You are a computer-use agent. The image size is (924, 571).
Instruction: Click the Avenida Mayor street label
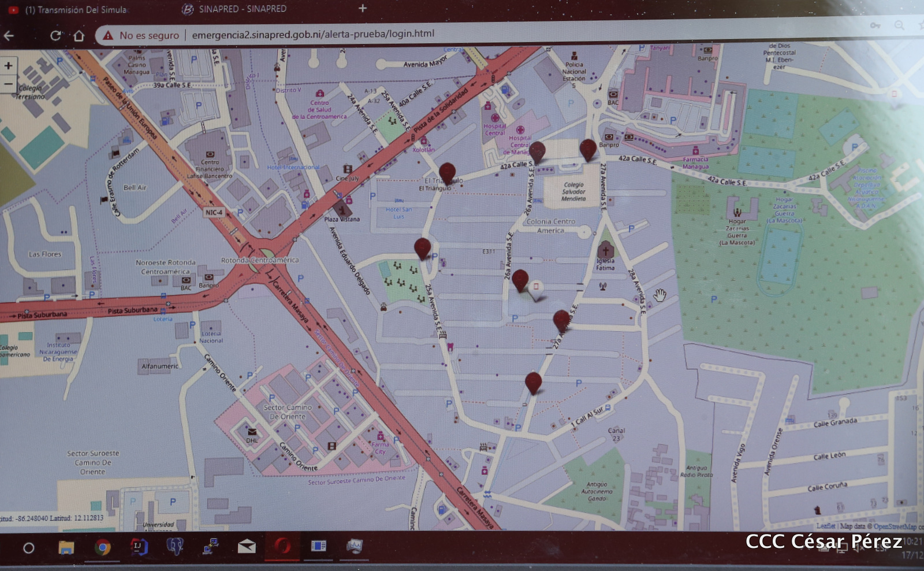(426, 61)
